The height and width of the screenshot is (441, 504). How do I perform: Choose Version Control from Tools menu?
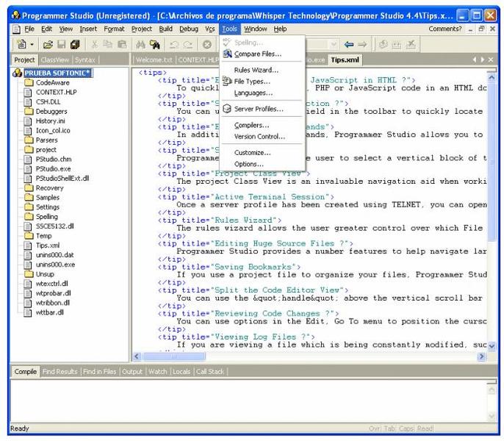(x=262, y=137)
